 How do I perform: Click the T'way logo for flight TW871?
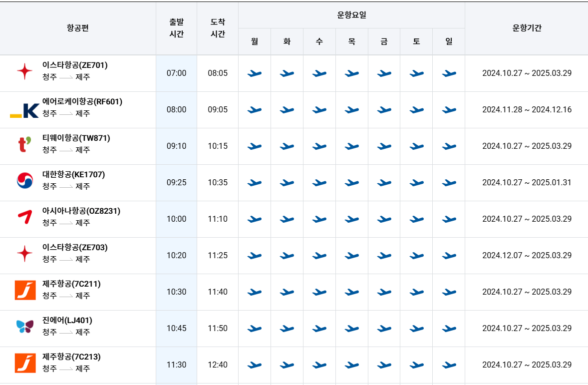click(25, 144)
